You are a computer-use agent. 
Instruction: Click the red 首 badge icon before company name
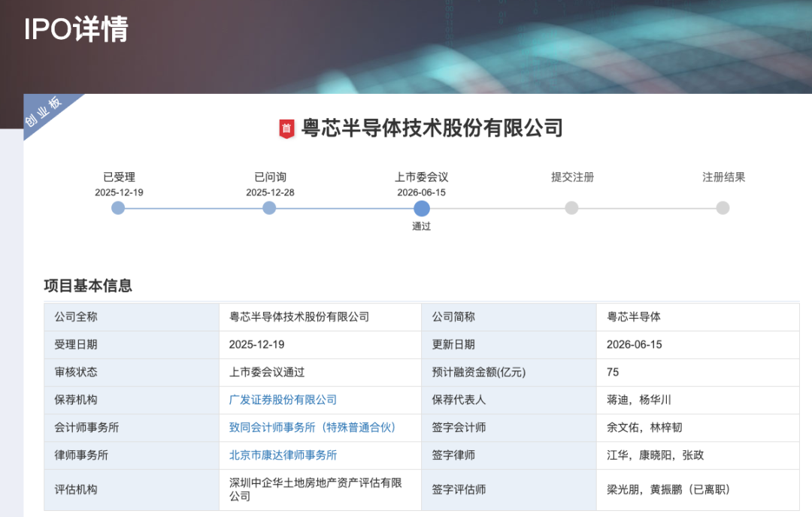[x=286, y=128]
